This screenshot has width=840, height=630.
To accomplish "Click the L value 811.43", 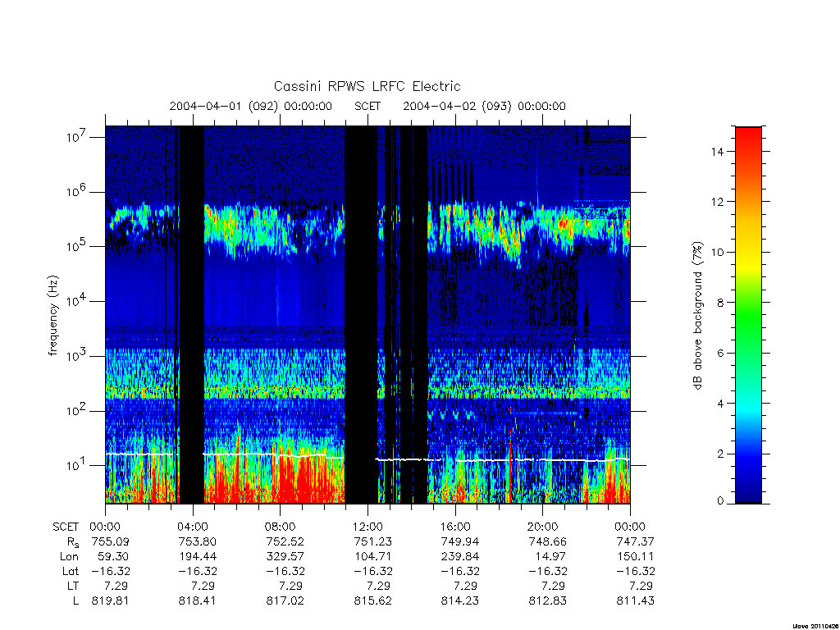I will [x=636, y=601].
